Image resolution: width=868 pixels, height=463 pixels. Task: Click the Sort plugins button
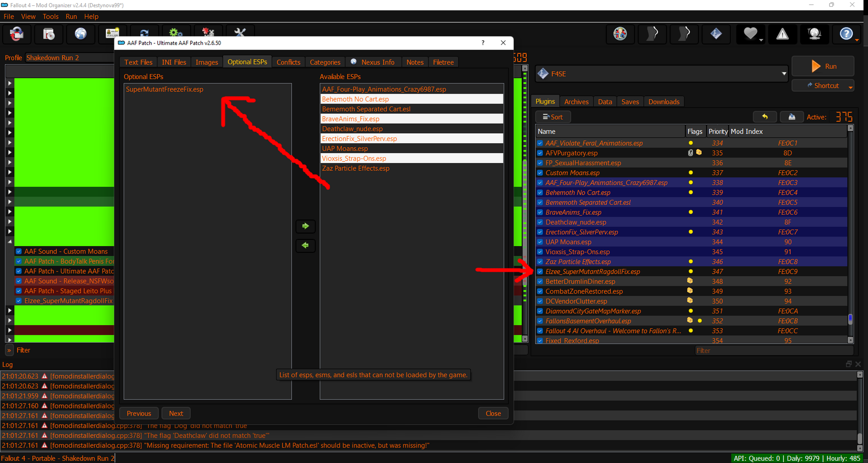tap(553, 117)
